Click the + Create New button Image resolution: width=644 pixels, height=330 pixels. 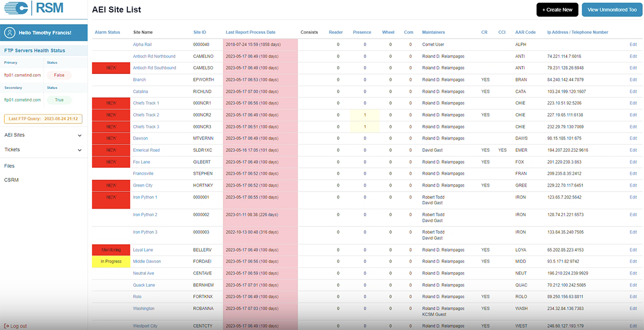tap(557, 10)
